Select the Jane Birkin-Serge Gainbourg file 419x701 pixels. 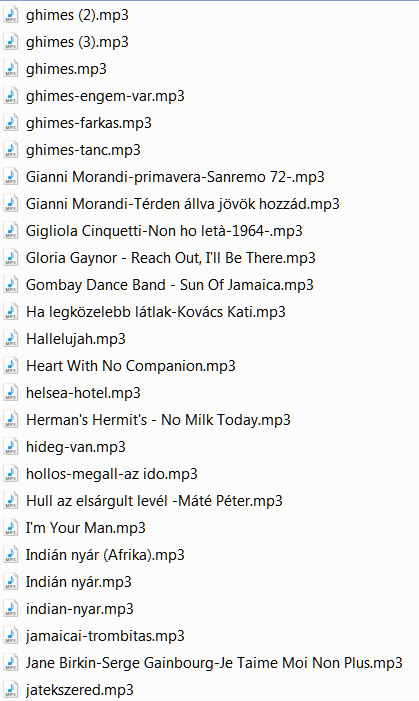click(214, 663)
